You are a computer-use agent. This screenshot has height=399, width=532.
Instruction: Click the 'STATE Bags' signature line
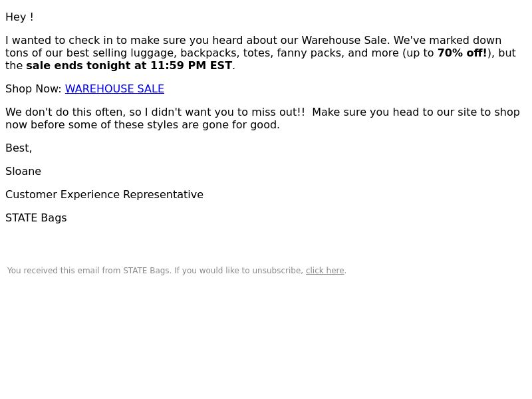[x=36, y=218]
